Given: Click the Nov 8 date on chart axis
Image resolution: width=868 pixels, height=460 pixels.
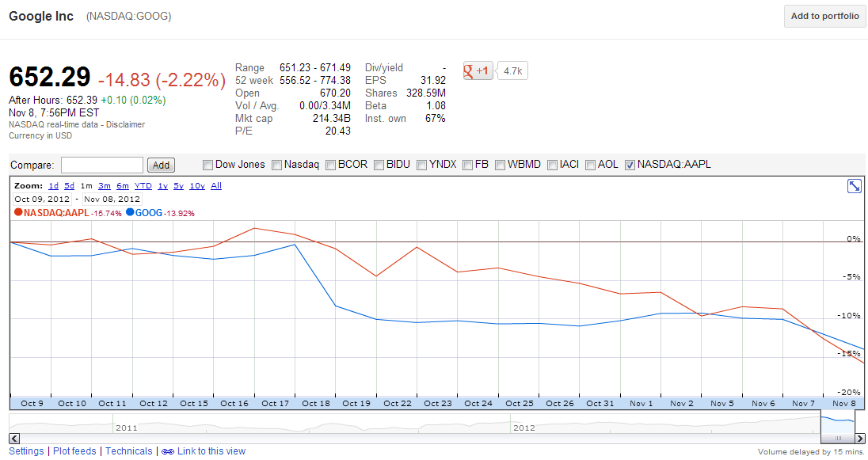Looking at the screenshot, I should pyautogui.click(x=844, y=404).
